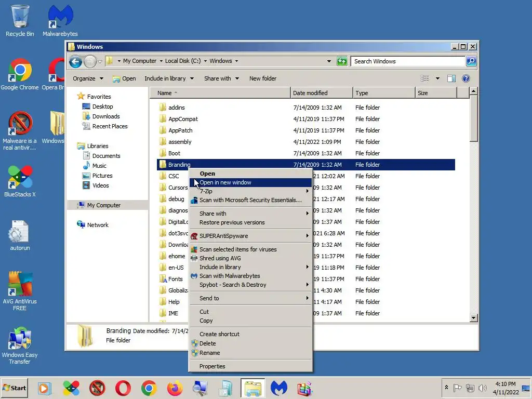
Task: Click the Change your view icon
Action: [x=425, y=79]
